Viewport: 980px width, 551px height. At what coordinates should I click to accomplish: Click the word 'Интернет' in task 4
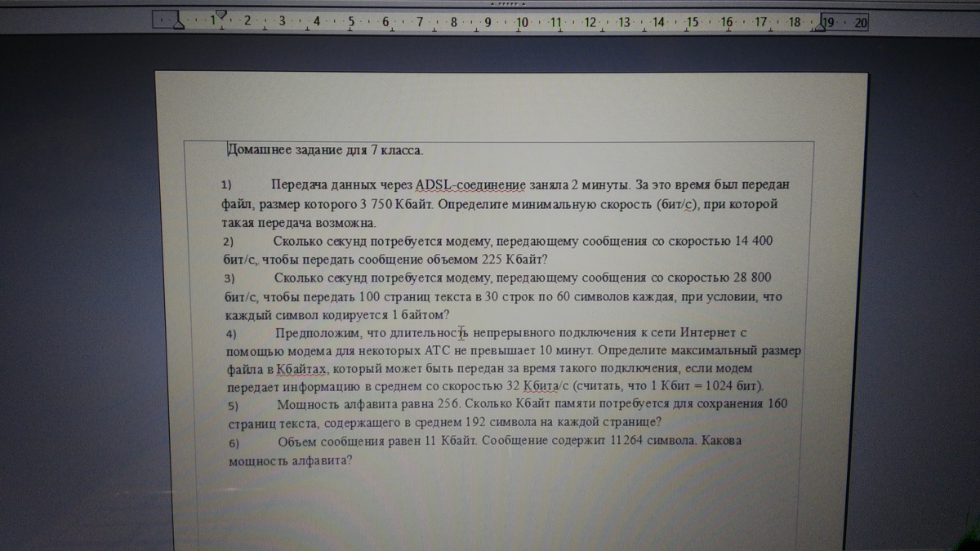(x=710, y=332)
